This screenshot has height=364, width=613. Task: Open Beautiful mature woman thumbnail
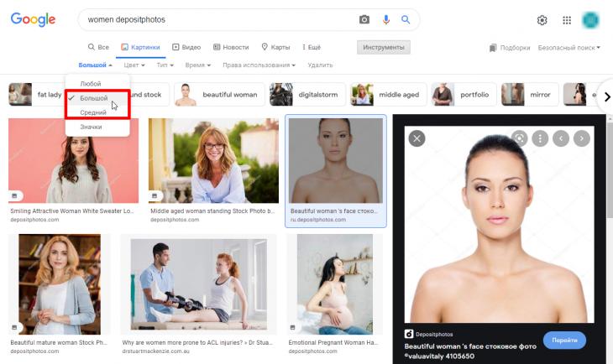click(60, 284)
